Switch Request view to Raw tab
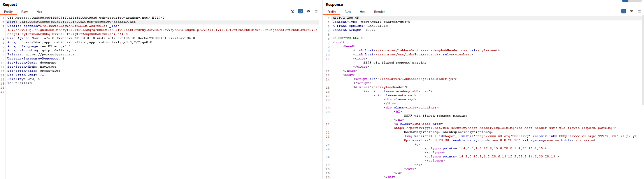This screenshot has width=644, height=179. point(24,12)
